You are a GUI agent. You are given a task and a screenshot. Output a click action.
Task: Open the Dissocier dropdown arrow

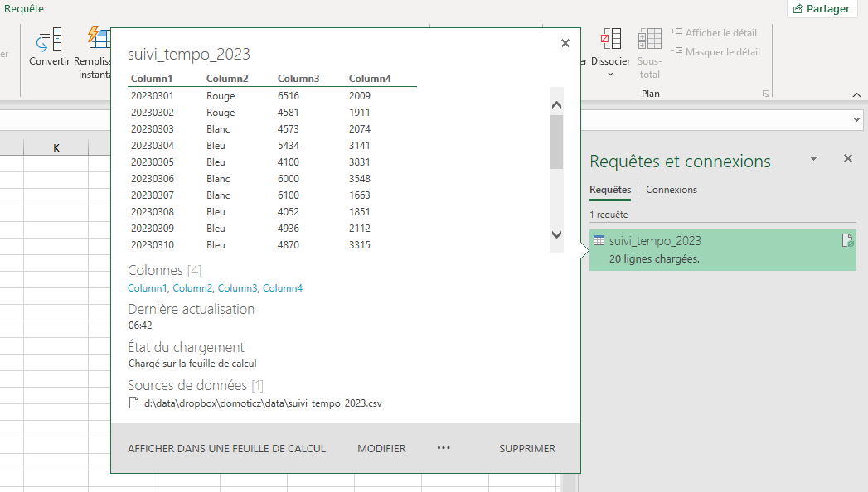(x=610, y=75)
